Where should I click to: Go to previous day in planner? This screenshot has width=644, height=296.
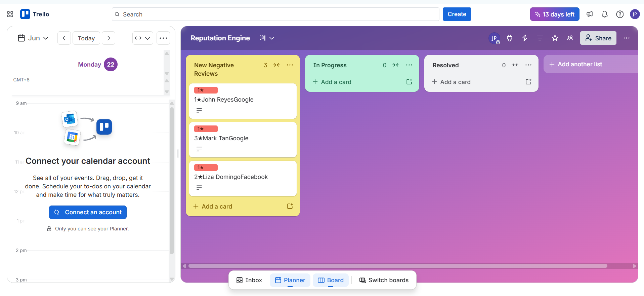click(x=64, y=38)
